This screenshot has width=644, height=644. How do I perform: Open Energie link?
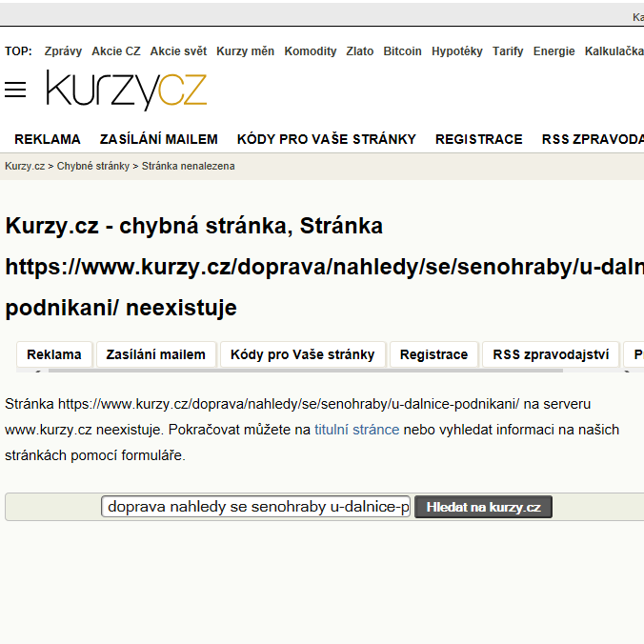553,51
